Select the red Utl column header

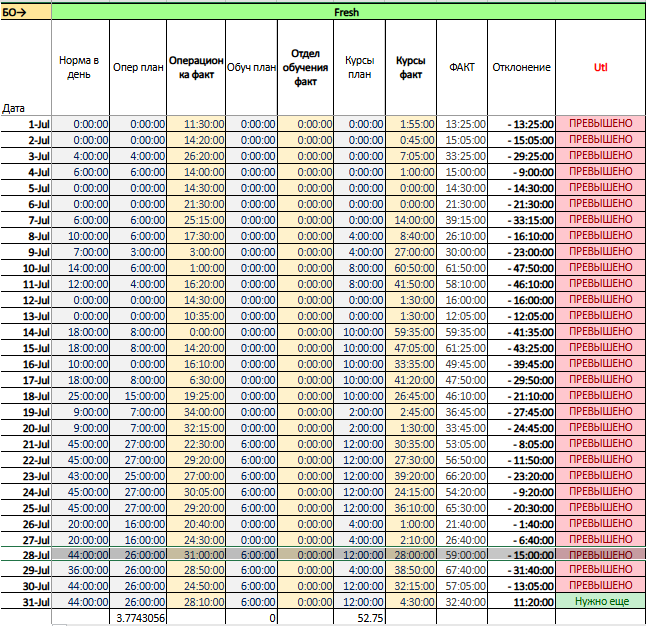click(x=600, y=68)
